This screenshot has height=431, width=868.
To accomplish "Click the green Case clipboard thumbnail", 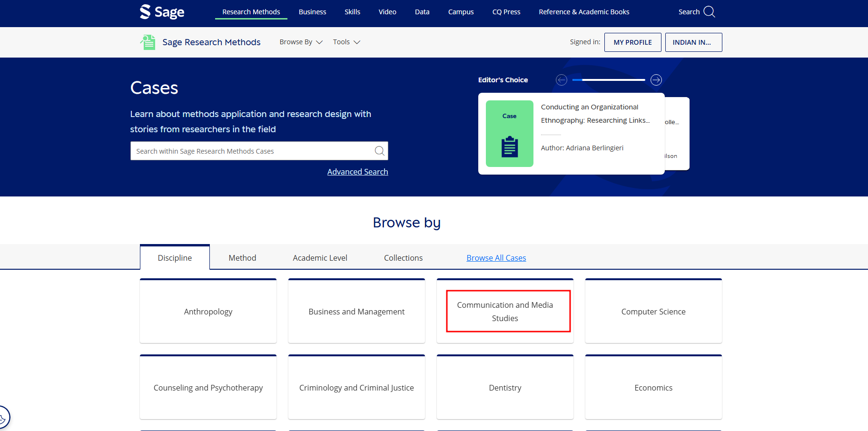I will click(509, 134).
